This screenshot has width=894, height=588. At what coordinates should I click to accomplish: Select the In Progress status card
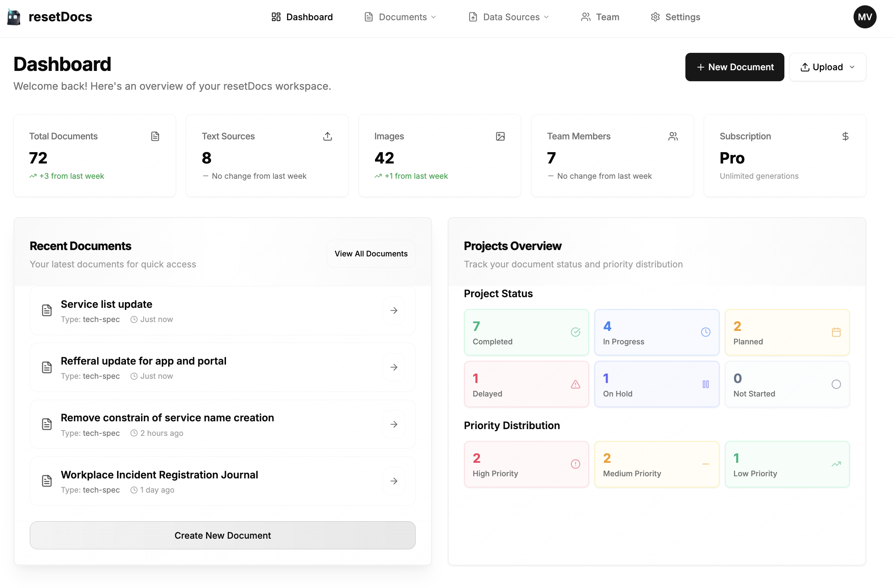(x=656, y=332)
